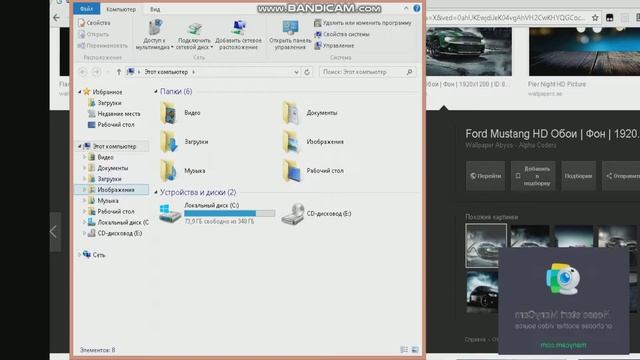Collapse Этот компьютер tree node
The image size is (640, 360).
click(x=80, y=146)
